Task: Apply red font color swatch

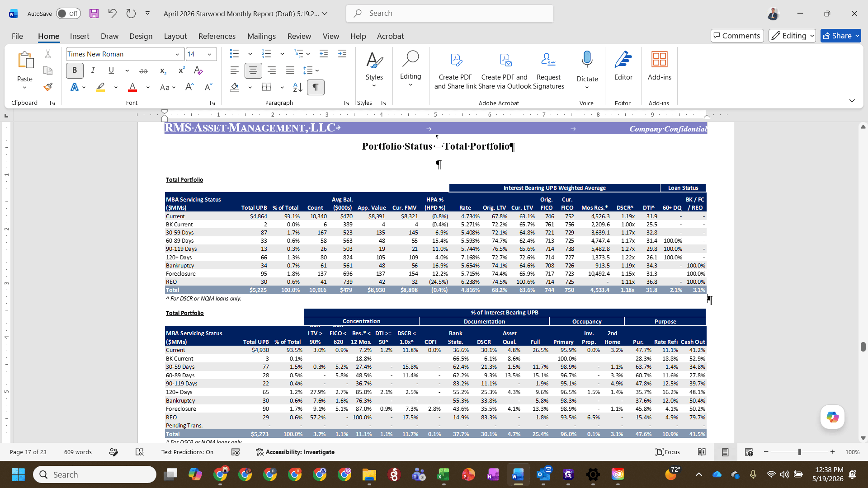Action: (x=132, y=87)
